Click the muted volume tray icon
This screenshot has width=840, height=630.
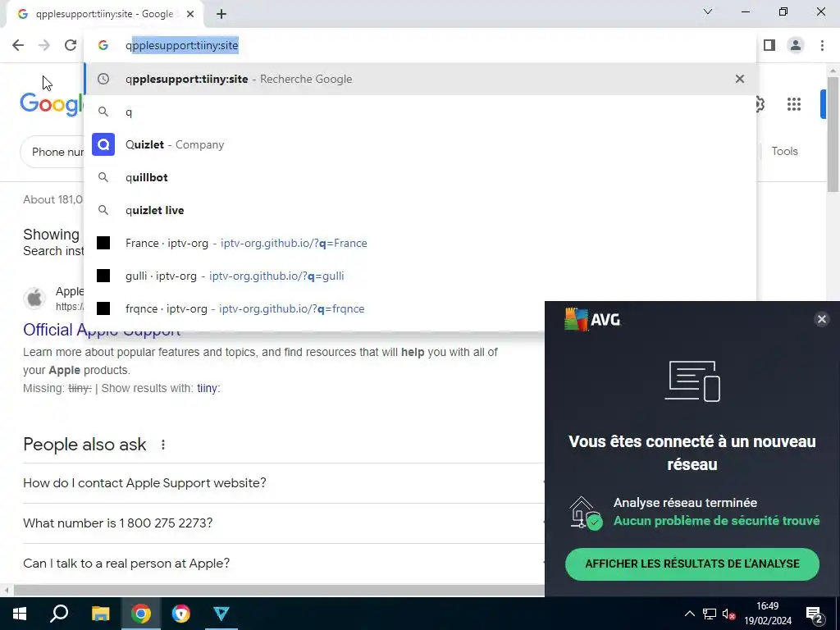tap(728, 614)
